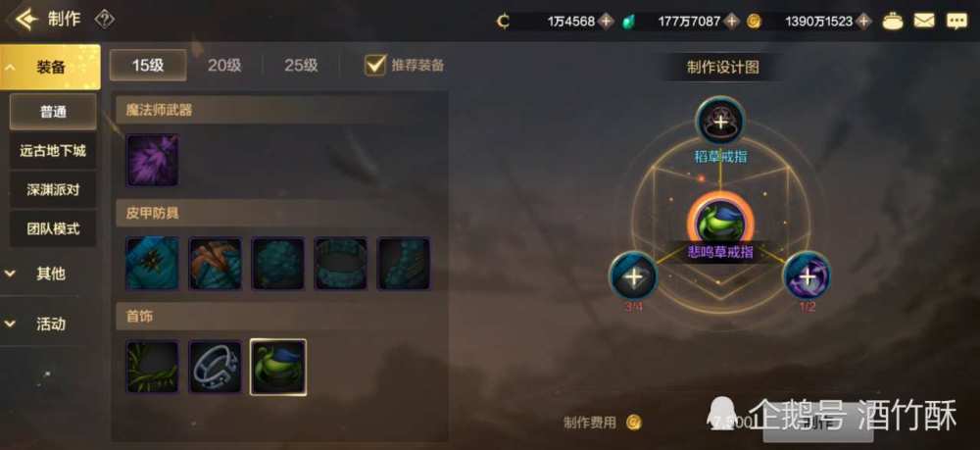The image size is (980, 450).
Task: Add more gold coins with plus icon
Action: (863, 22)
